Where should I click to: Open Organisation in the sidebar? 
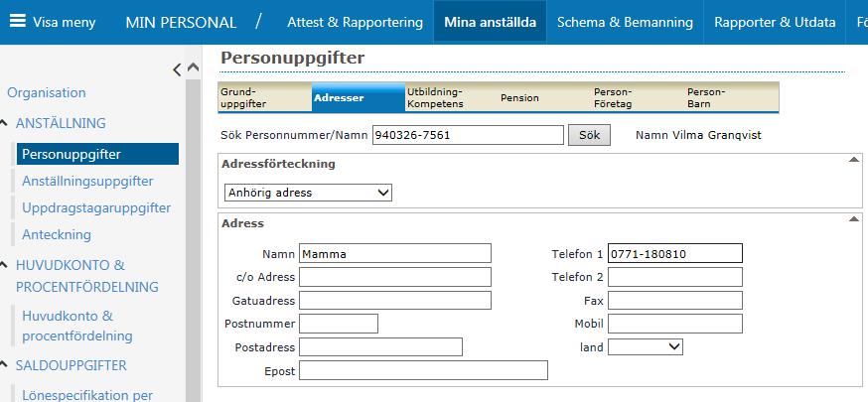[47, 92]
